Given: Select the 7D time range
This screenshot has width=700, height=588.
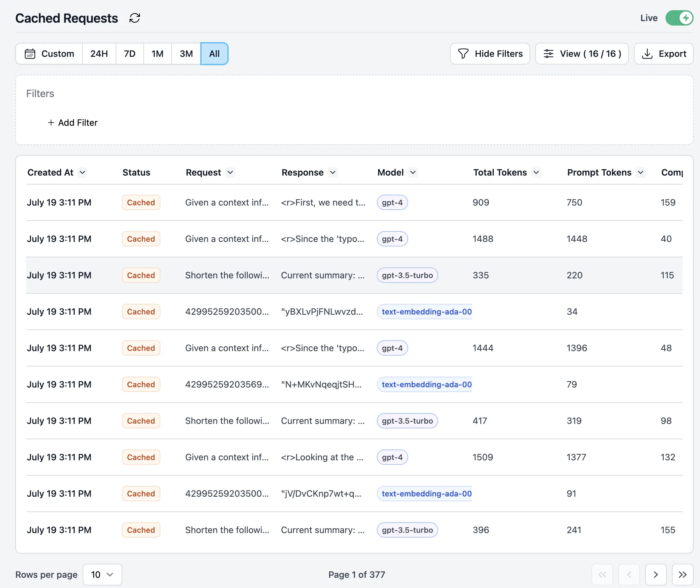Looking at the screenshot, I should (x=130, y=54).
